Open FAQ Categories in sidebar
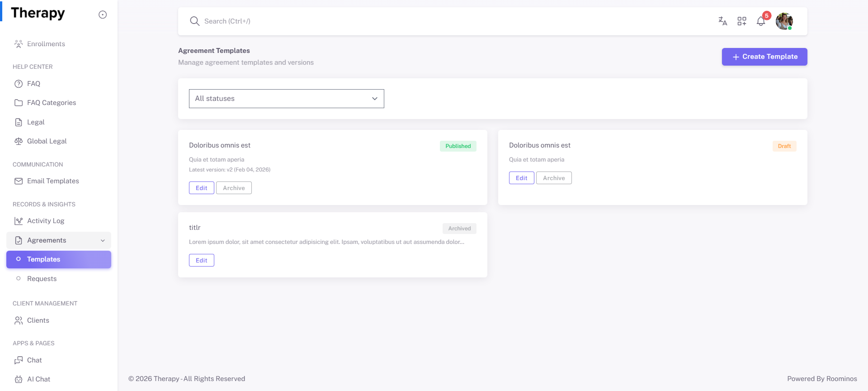The image size is (868, 391). click(59, 103)
